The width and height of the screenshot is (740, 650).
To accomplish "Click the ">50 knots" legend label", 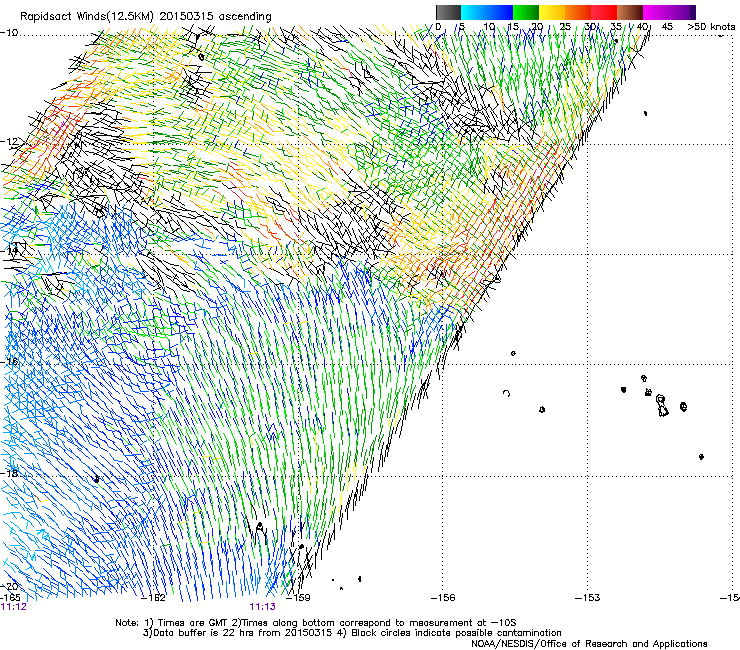I will (711, 26).
